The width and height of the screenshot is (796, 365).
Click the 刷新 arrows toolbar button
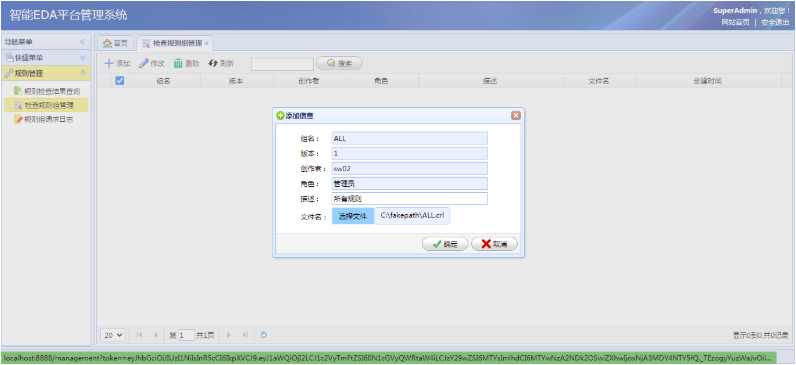pos(221,63)
